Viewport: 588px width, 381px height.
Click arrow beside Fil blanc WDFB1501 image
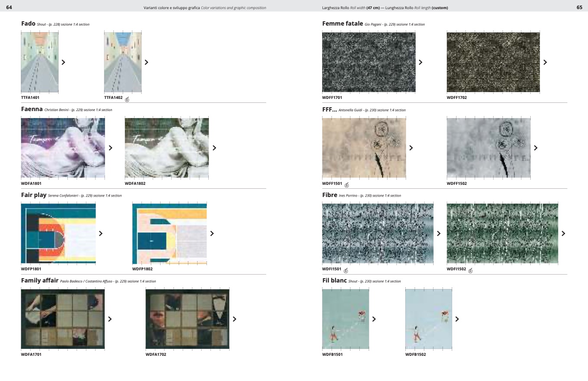click(374, 319)
